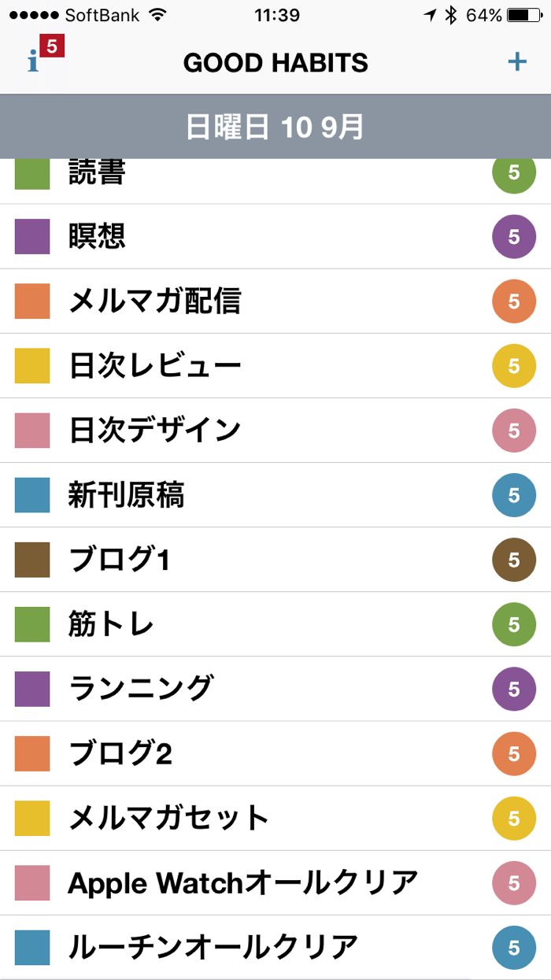Tap the pink badge for 日次デザイン
This screenshot has width=551, height=980.
(513, 431)
